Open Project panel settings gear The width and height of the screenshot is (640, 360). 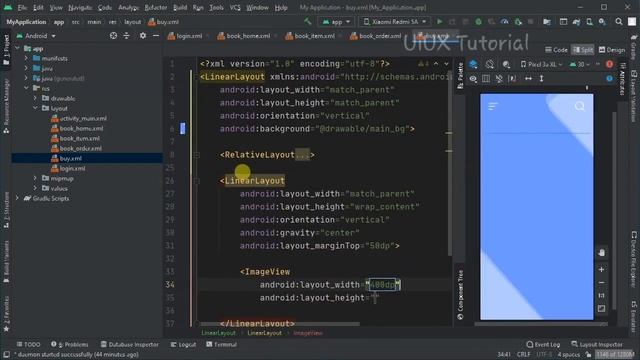pyautogui.click(x=142, y=36)
